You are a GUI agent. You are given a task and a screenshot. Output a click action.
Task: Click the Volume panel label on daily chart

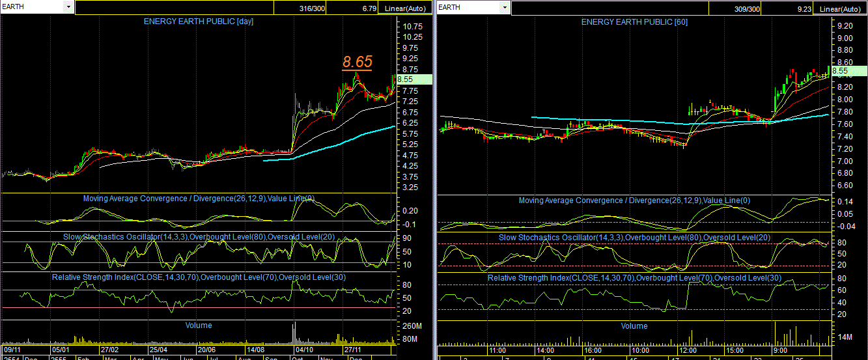(x=198, y=325)
